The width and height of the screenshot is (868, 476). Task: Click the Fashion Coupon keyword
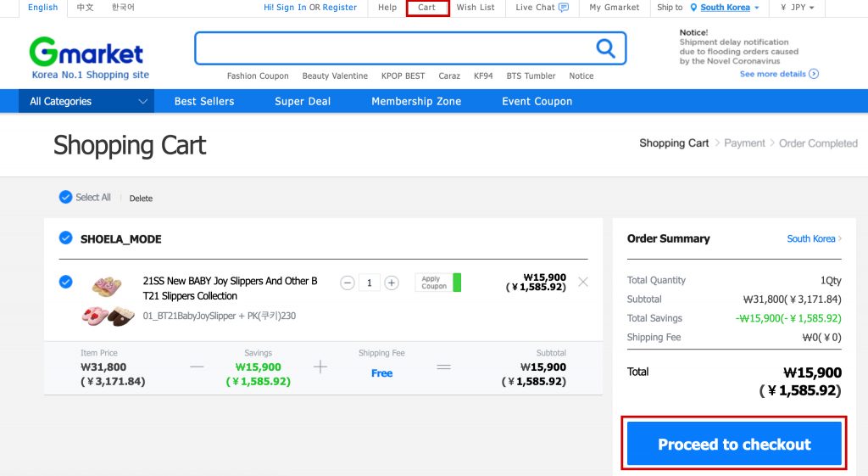tap(258, 76)
